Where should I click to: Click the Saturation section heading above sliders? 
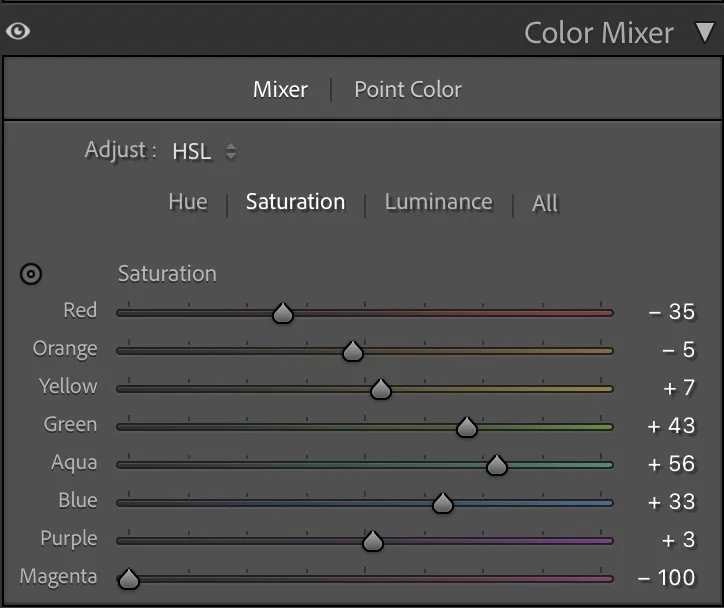click(x=167, y=274)
